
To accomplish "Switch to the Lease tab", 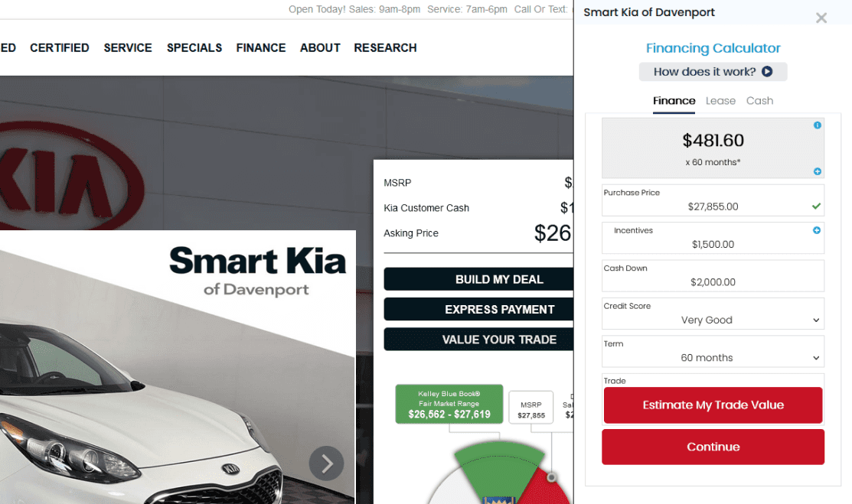I will (720, 100).
